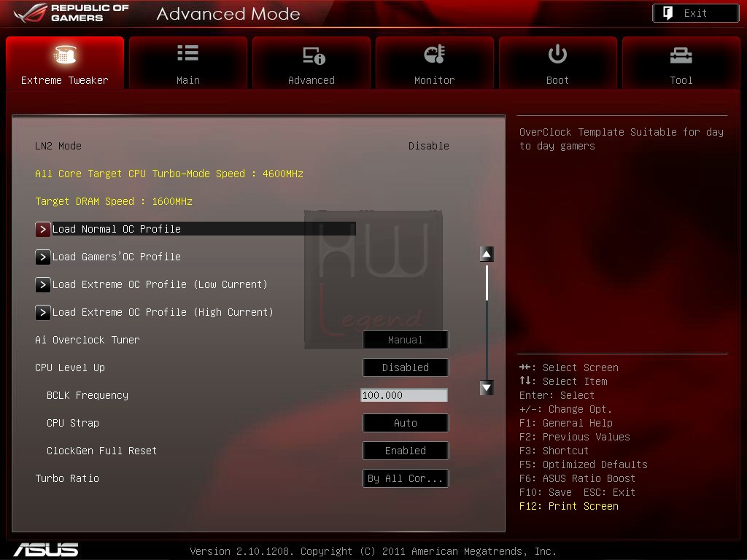Go to the Advanced tab
This screenshot has height=560, width=747.
(311, 63)
